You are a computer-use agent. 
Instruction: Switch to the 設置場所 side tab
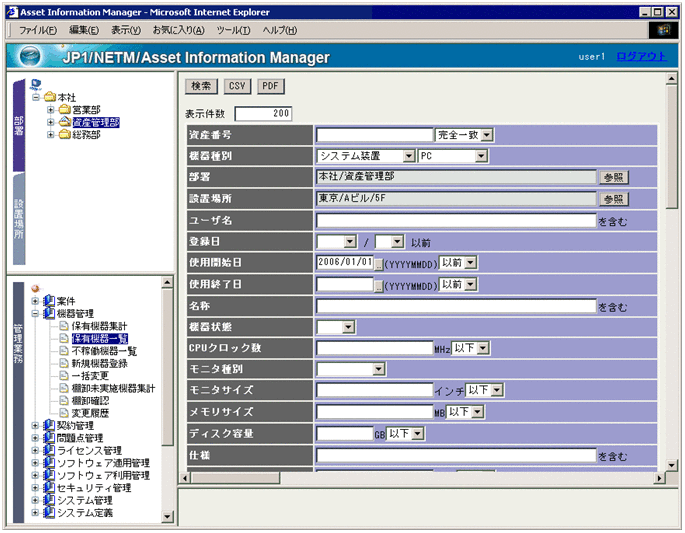pyautogui.click(x=18, y=219)
